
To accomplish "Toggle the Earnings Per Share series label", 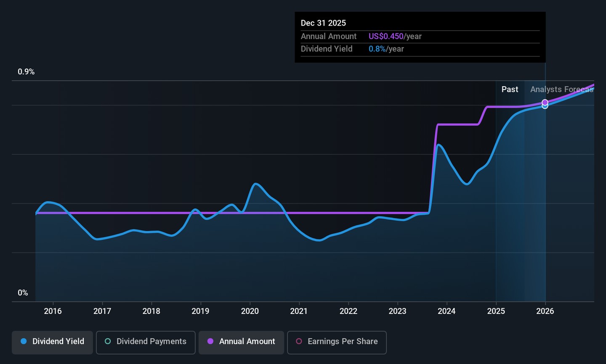I will point(343,341).
